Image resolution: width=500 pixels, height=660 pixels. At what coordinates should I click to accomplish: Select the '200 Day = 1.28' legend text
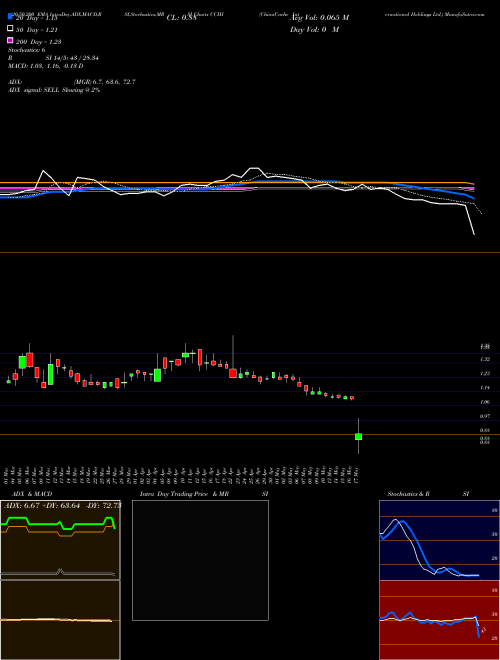click(39, 42)
